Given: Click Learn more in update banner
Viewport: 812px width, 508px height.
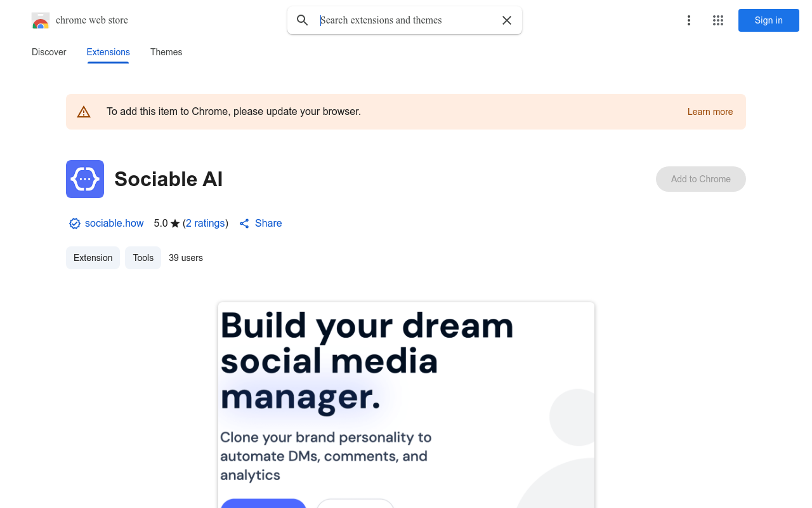Looking at the screenshot, I should click(710, 112).
